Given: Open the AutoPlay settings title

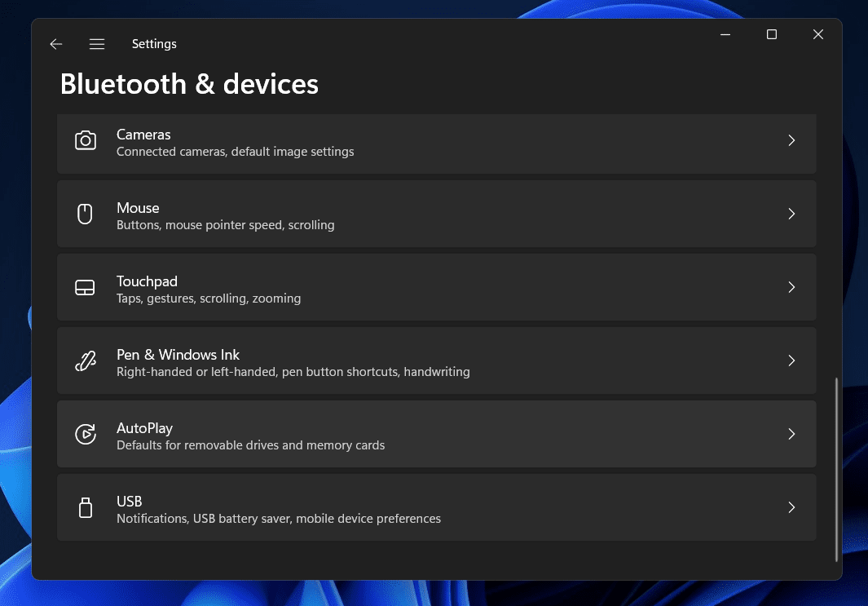Looking at the screenshot, I should point(144,428).
